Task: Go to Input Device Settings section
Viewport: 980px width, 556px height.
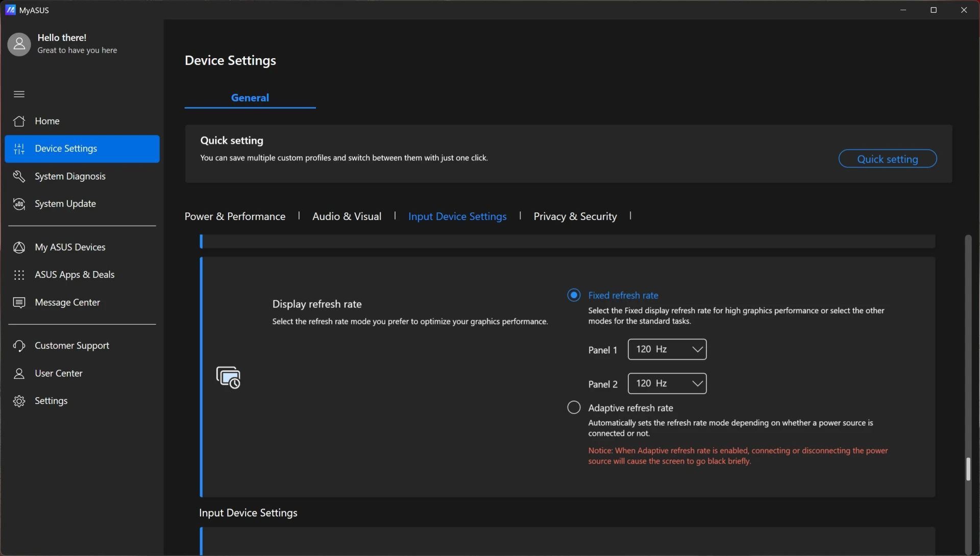Action: pyautogui.click(x=457, y=216)
